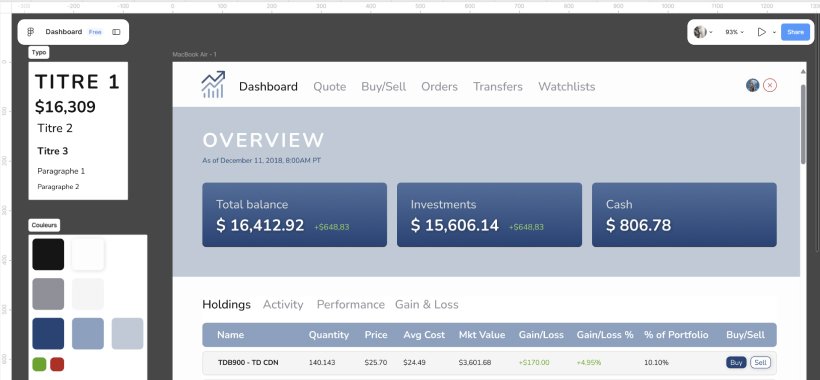Select the Paragraphe 2 text sample
The width and height of the screenshot is (820, 380).
coord(58,187)
